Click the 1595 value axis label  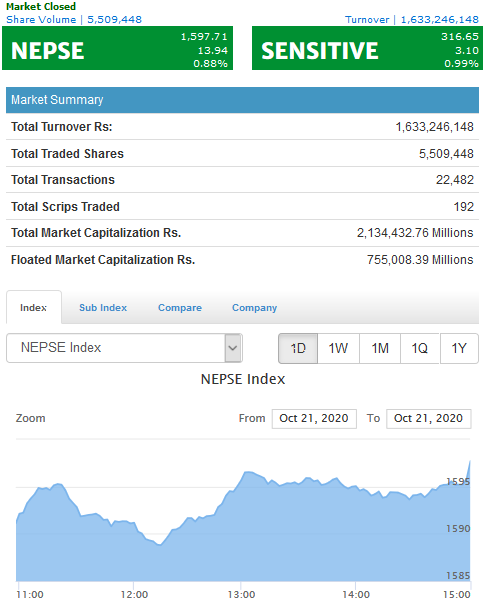point(458,482)
